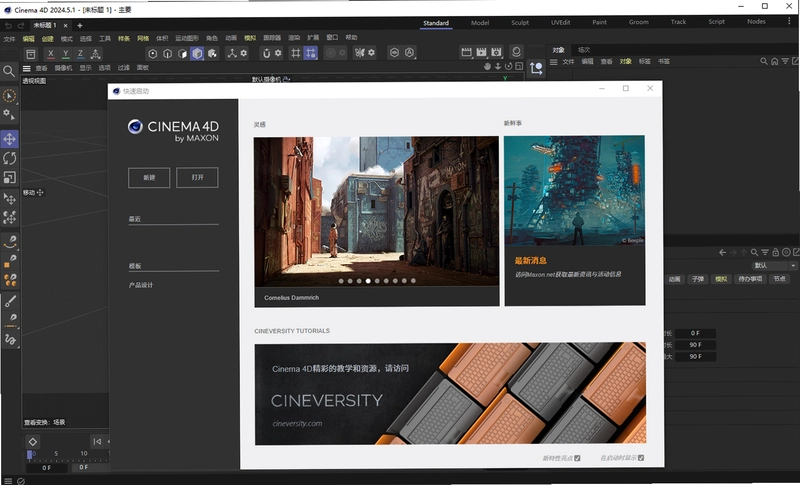
Task: Toggle the 新特性亮点 checkbox
Action: tap(577, 458)
